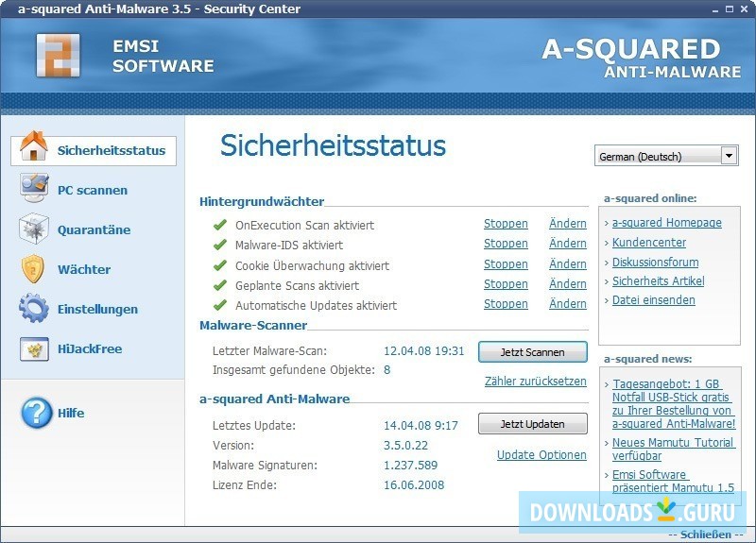This screenshot has width=756, height=543.
Task: Minimize the Security Center window
Action: [715, 9]
